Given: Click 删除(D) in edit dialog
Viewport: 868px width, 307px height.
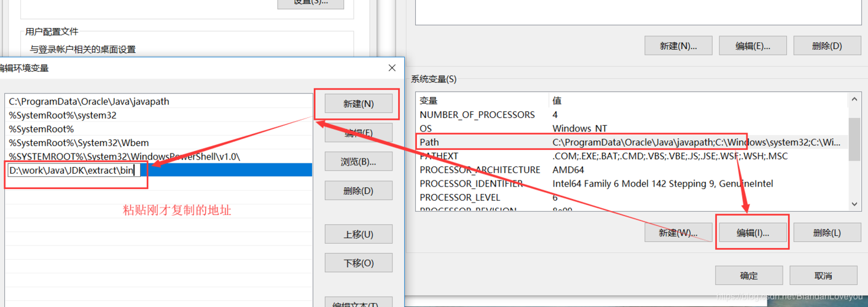Looking at the screenshot, I should click(358, 190).
